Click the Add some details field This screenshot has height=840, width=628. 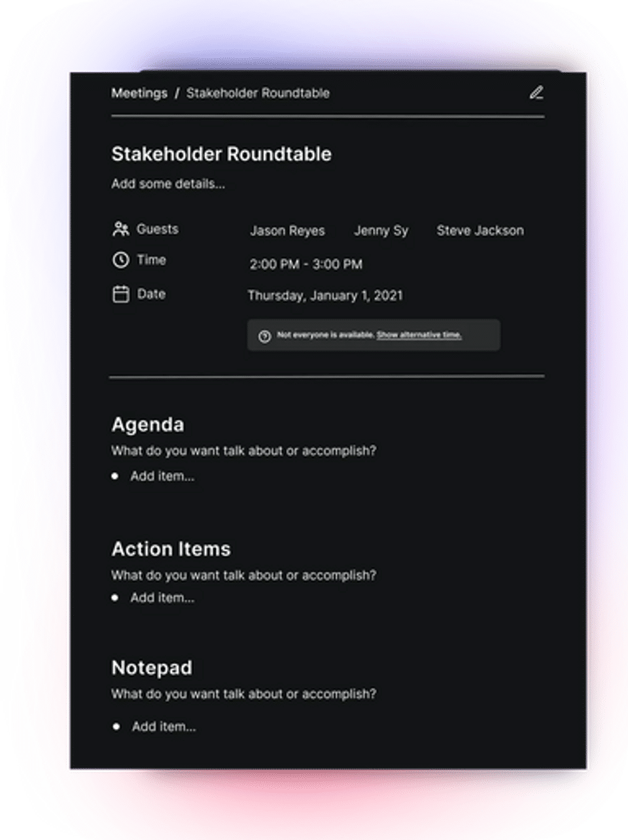point(168,184)
